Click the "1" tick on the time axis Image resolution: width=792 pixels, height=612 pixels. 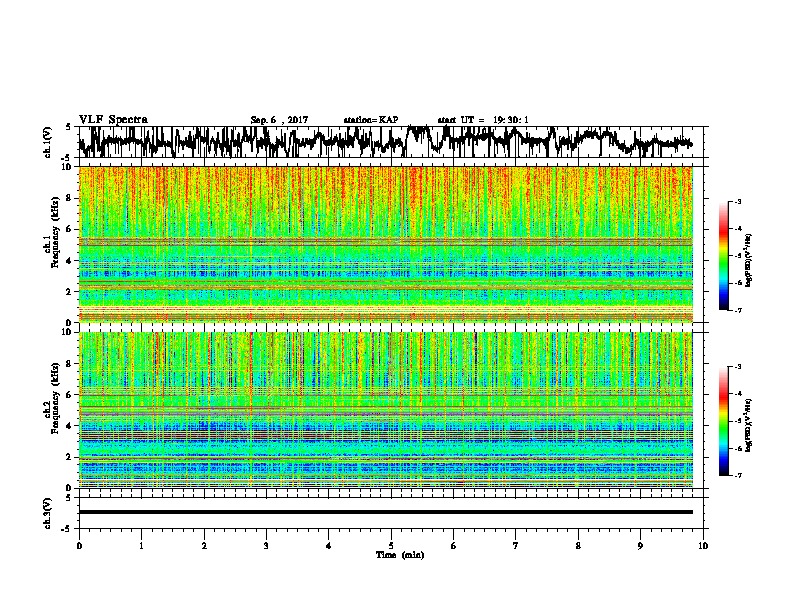pyautogui.click(x=141, y=546)
